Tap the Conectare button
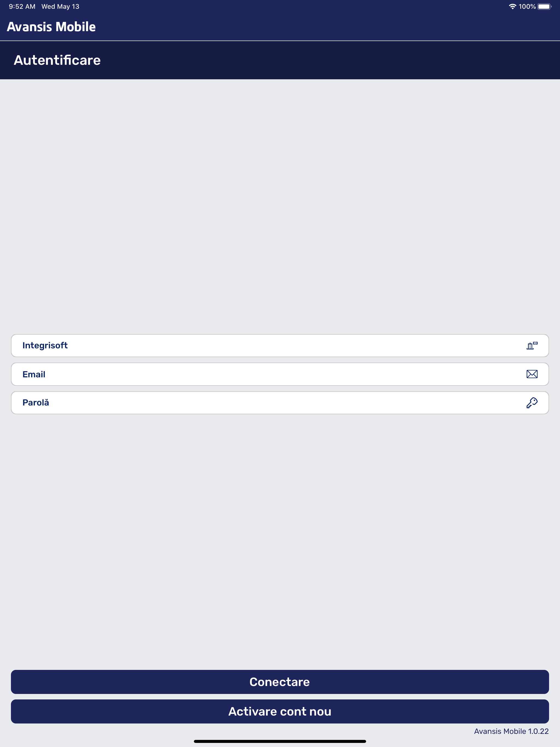The image size is (560, 747). pos(280,682)
